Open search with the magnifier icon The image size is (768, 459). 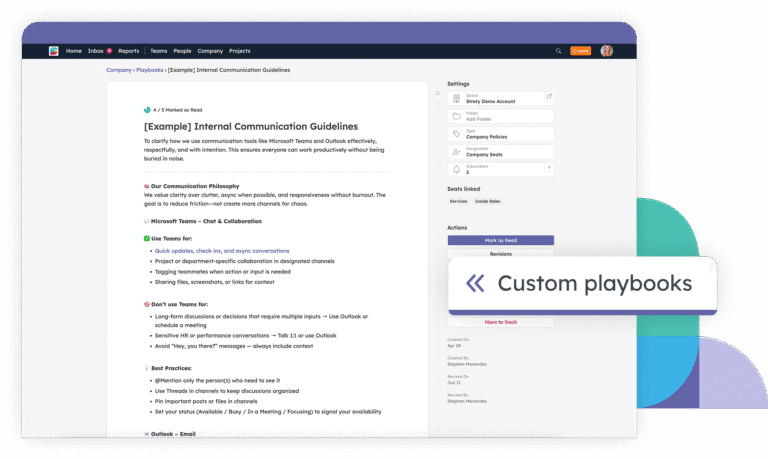[x=558, y=51]
